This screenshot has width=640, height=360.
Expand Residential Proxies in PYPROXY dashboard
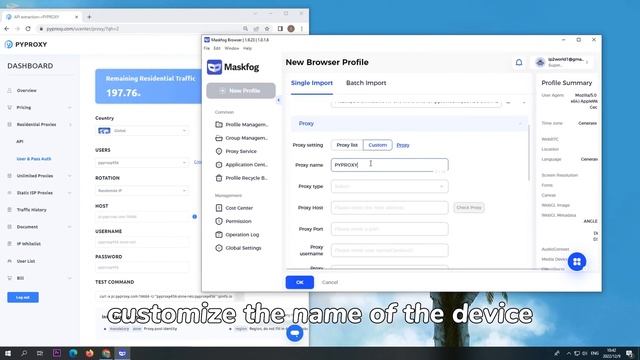(40, 124)
